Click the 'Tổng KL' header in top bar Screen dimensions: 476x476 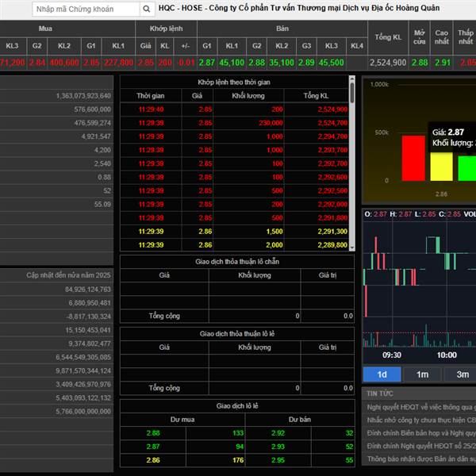[x=389, y=37]
